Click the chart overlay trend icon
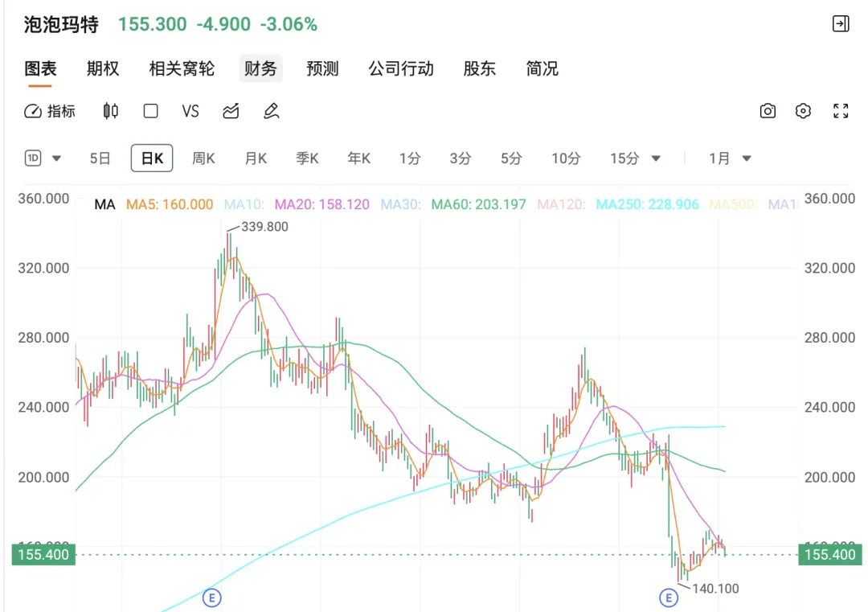 click(231, 111)
